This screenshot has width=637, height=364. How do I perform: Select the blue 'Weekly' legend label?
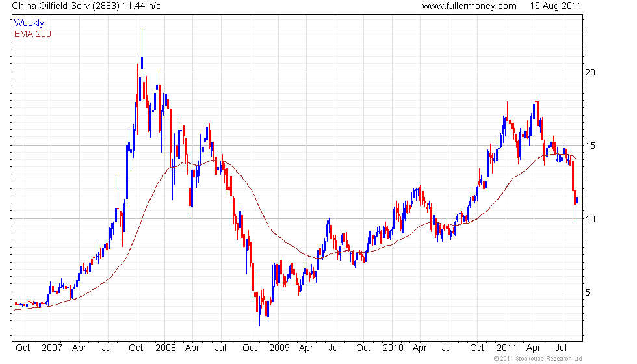pos(29,23)
